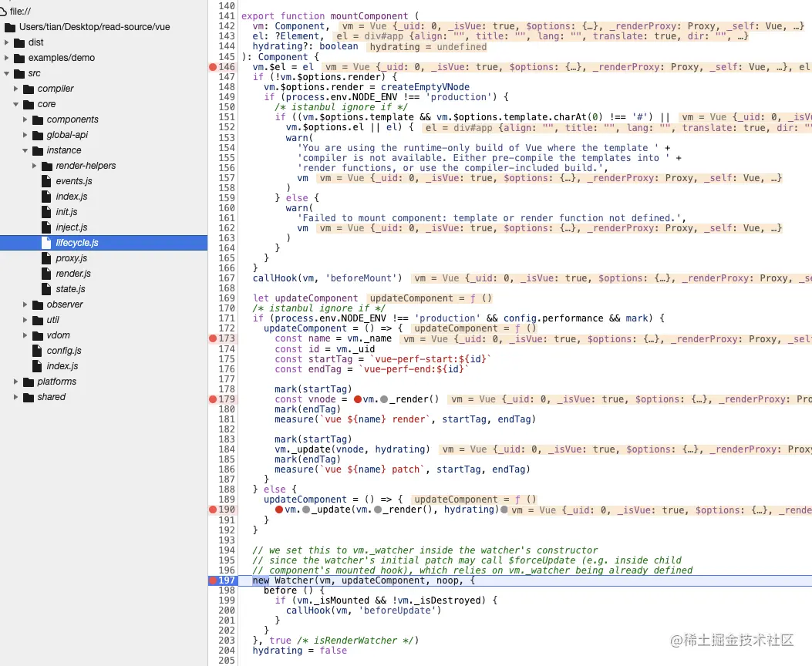Click the core/index.js file icon
Image resolution: width=812 pixels, height=666 pixels.
[37, 366]
